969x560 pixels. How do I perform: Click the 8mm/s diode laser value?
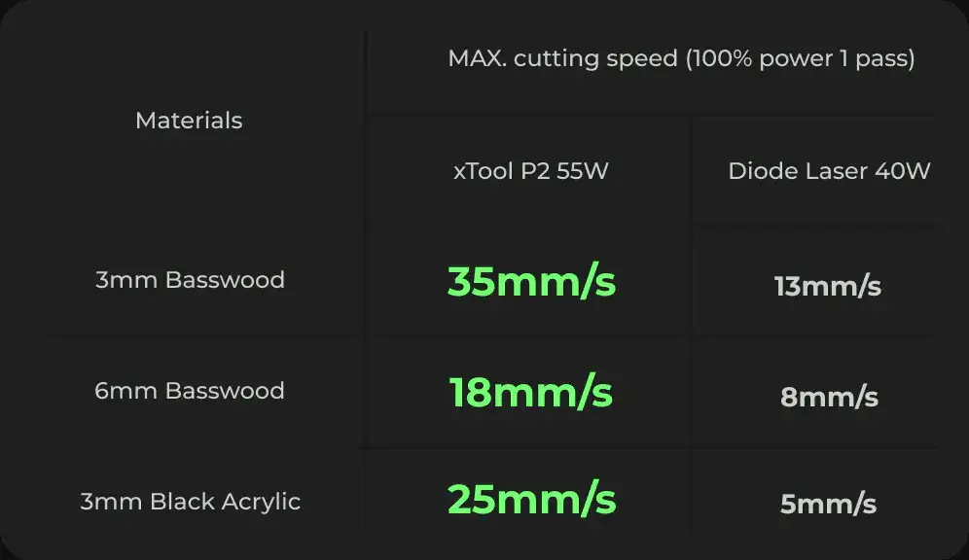[829, 397]
